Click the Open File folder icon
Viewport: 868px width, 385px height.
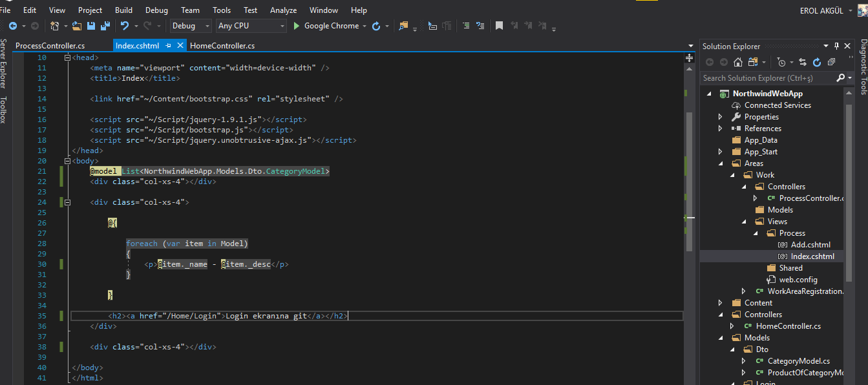[x=77, y=26]
